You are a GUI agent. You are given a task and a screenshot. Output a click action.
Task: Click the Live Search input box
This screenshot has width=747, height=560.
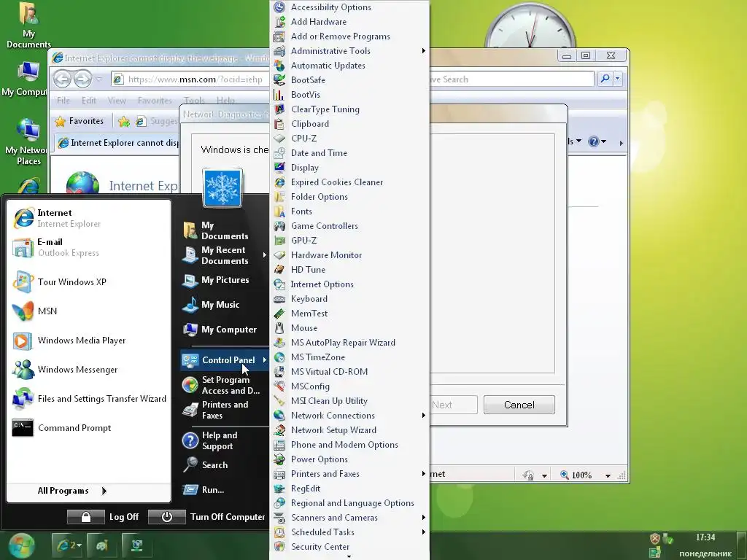pos(511,79)
